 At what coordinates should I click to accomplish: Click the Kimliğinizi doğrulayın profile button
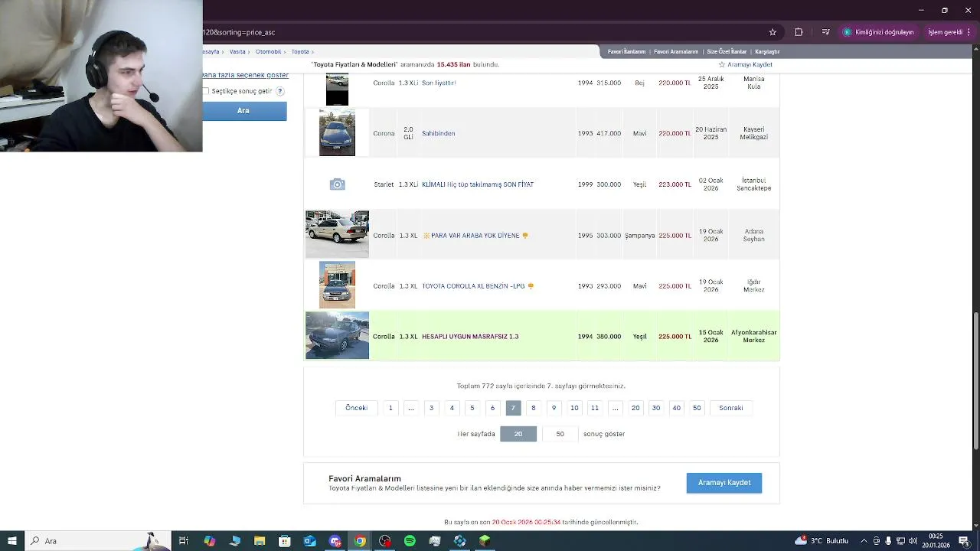(878, 32)
